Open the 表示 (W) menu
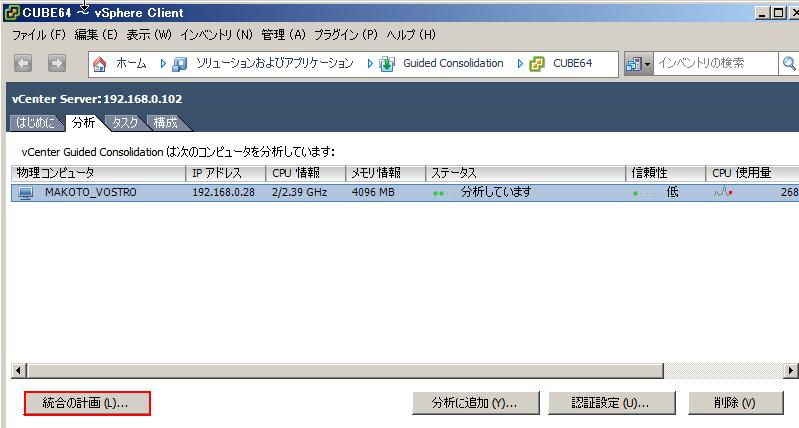The width and height of the screenshot is (799, 428). pyautogui.click(x=149, y=35)
